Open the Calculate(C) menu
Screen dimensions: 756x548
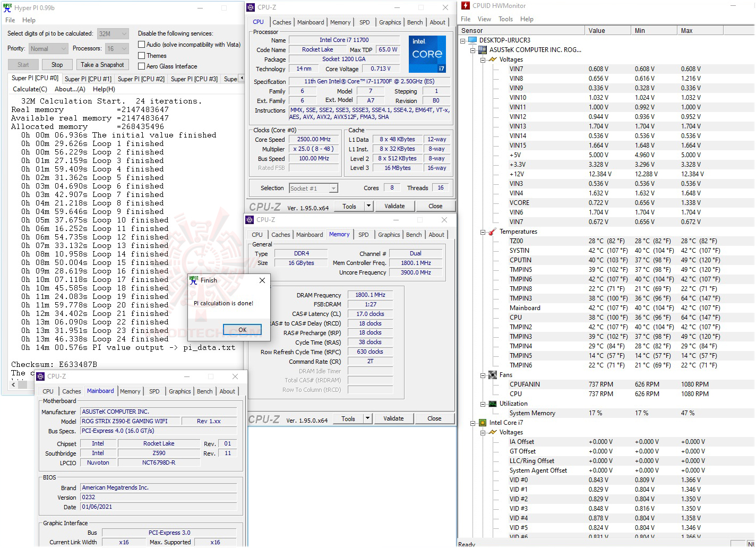[30, 89]
